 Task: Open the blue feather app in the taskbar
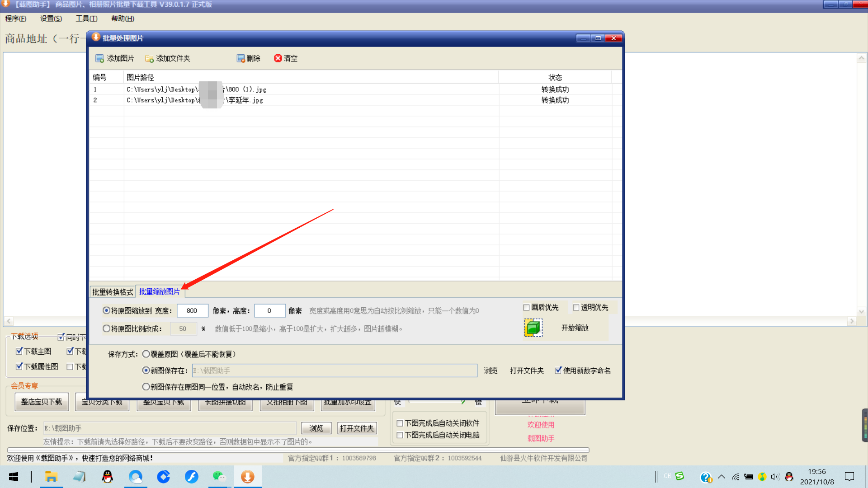[x=191, y=477]
